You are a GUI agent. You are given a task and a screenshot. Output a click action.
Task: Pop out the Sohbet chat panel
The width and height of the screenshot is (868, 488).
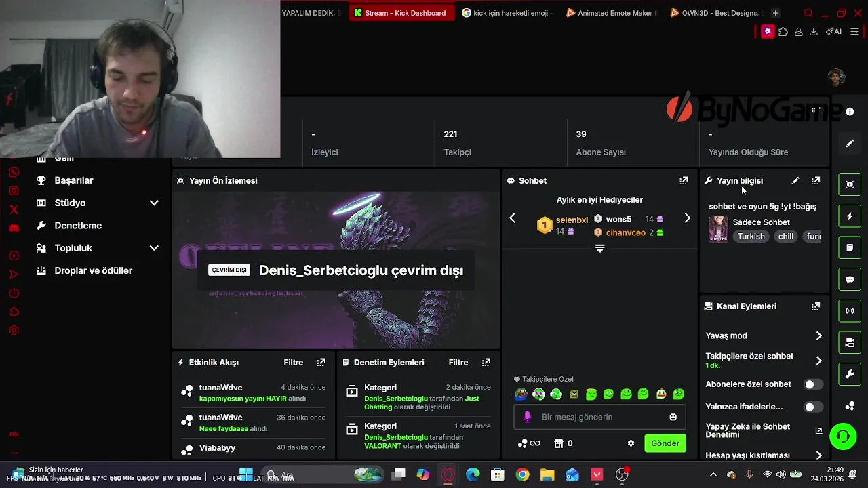684,181
